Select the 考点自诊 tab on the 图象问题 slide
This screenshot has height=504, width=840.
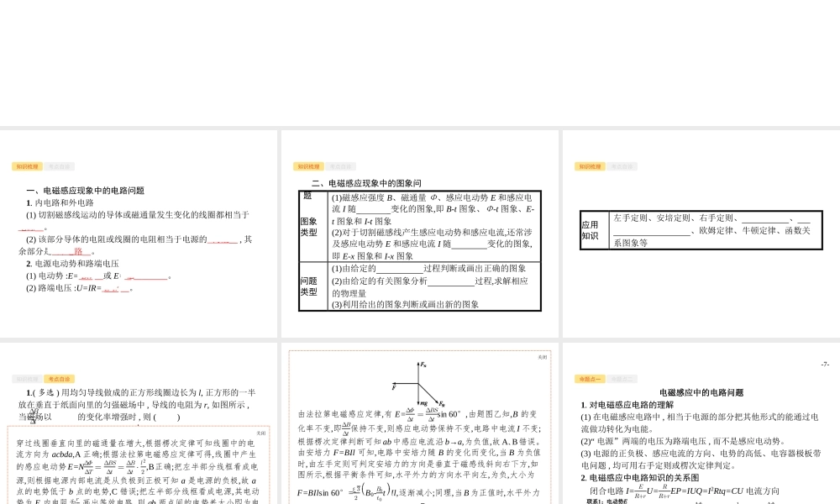[x=341, y=166]
